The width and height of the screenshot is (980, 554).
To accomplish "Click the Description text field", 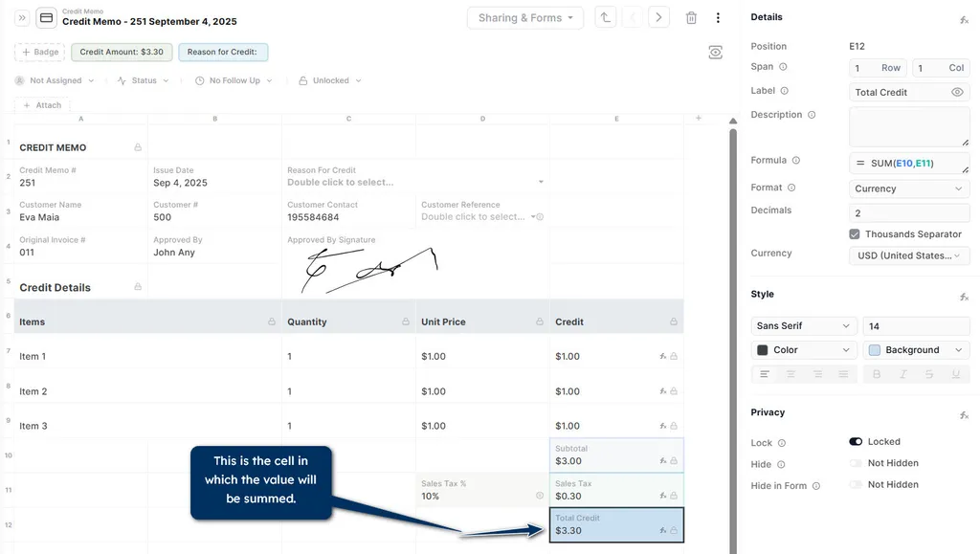I will [909, 126].
